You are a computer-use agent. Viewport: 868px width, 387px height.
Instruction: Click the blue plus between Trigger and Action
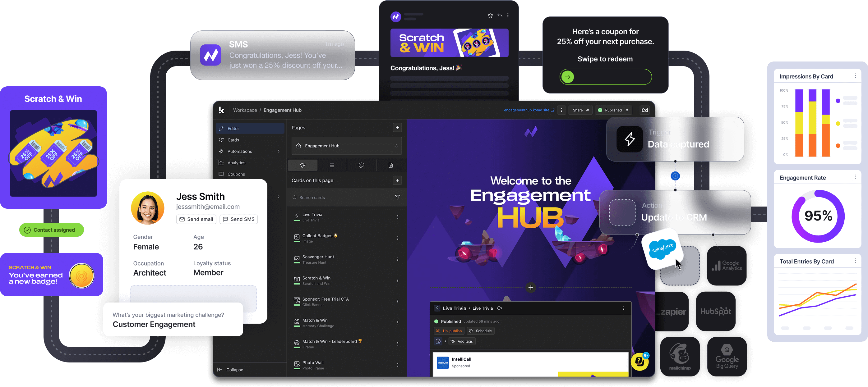click(675, 176)
